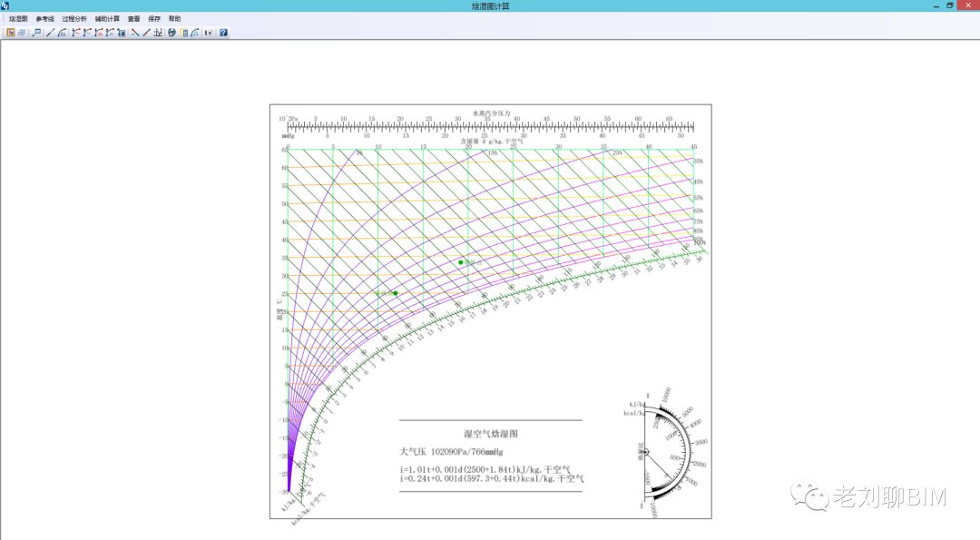
Task: Click the lower green state point on the chart
Action: click(395, 293)
